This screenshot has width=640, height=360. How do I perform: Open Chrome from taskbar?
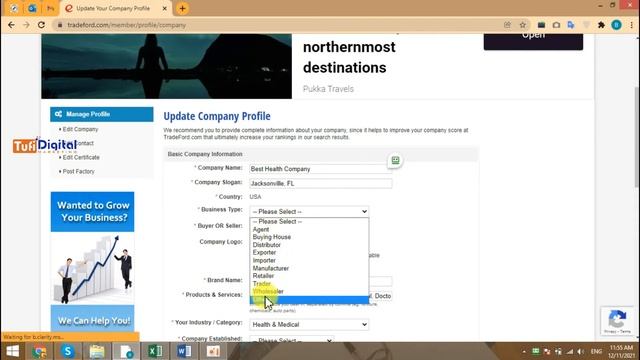click(x=40, y=351)
